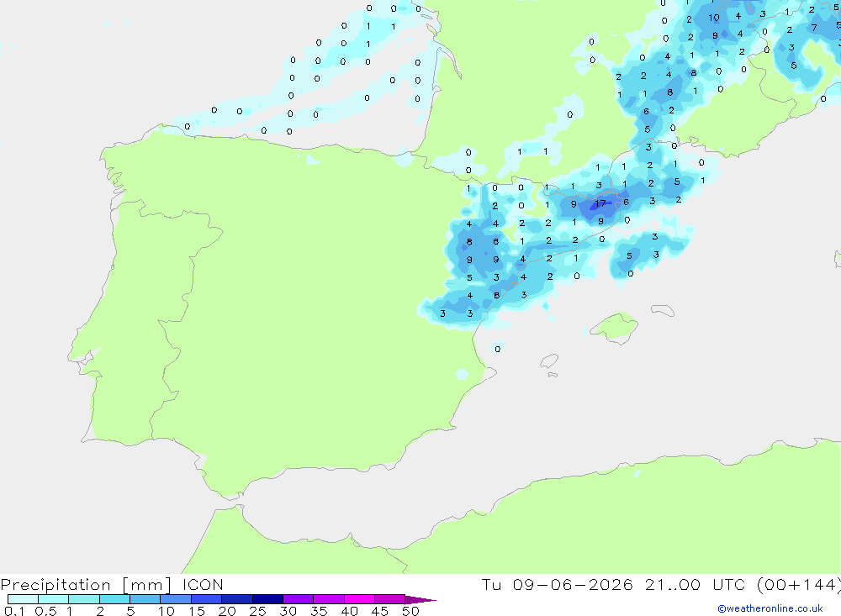This screenshot has width=841, height=616.
Task: Click the '25' label under legend
Action: pos(257,611)
